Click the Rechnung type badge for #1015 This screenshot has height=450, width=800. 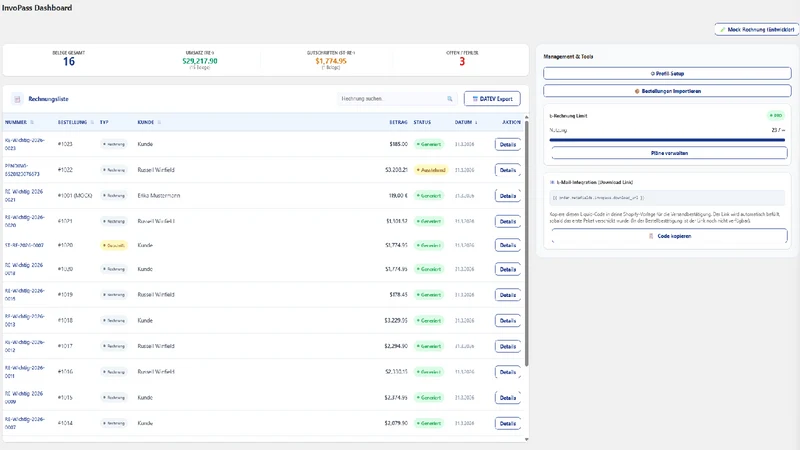tap(113, 398)
